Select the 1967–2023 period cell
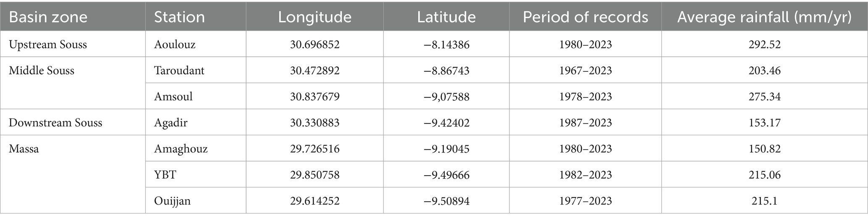Image resolution: width=868 pixels, height=221 pixels. click(x=585, y=71)
